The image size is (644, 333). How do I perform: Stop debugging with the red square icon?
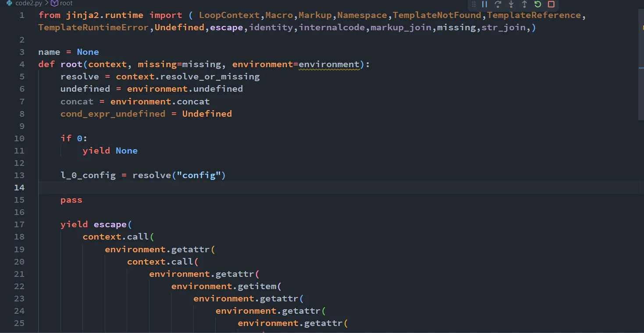(551, 4)
